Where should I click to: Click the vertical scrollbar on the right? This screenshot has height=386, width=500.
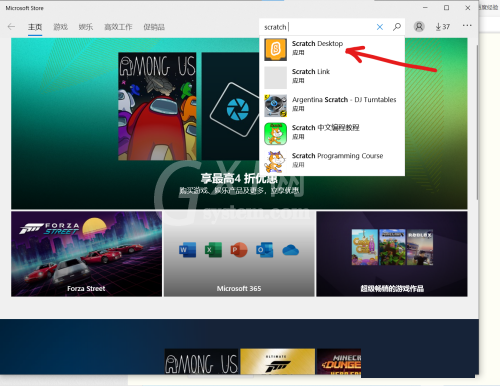pyautogui.click(x=477, y=122)
